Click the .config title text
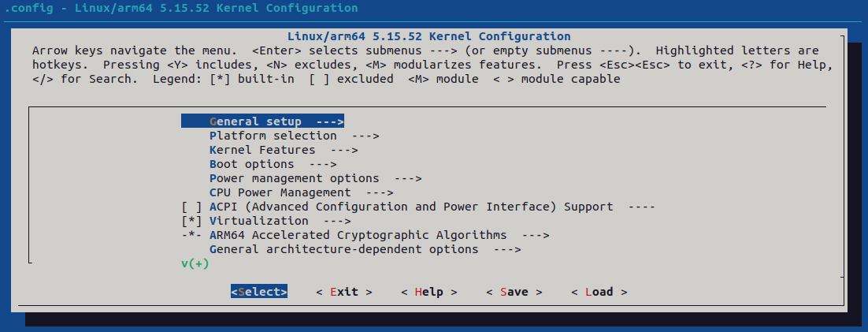Screen dimensions: 868x332 [21, 9]
